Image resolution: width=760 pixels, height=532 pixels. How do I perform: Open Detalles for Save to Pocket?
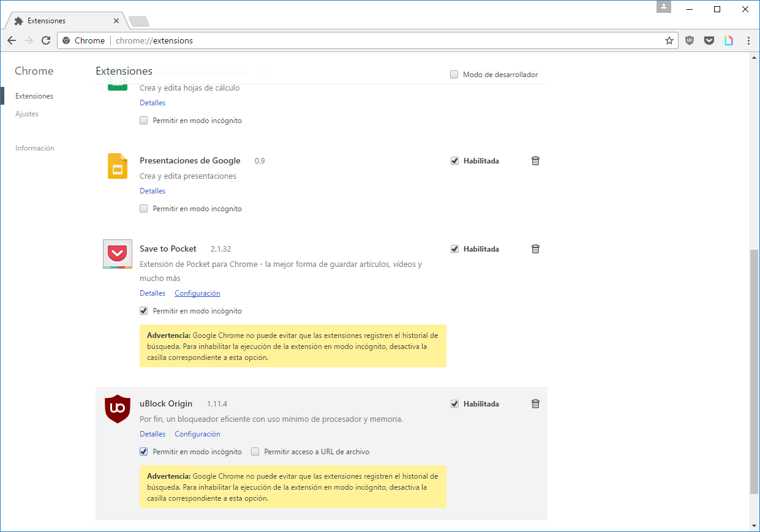click(x=152, y=293)
